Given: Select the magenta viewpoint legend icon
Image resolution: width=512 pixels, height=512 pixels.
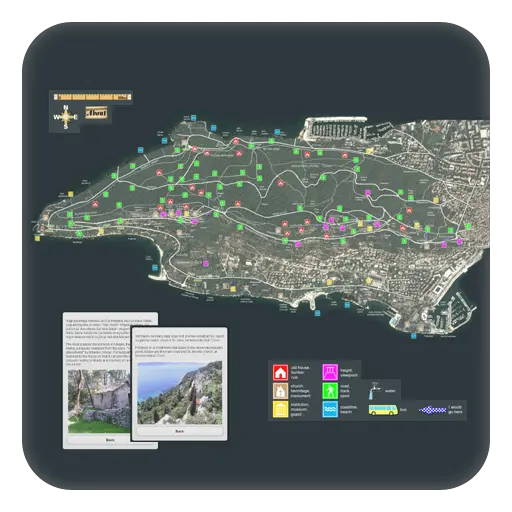Looking at the screenshot, I should [330, 372].
